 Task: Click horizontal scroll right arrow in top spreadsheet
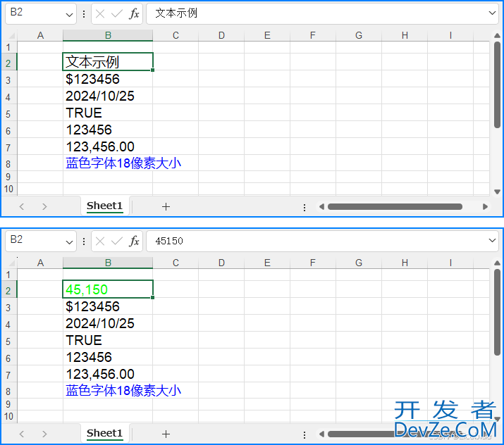point(485,207)
